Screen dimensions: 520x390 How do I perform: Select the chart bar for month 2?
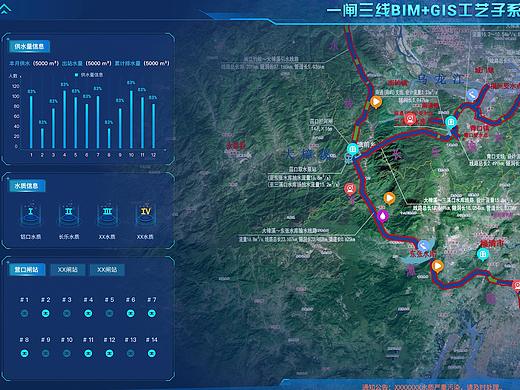(x=42, y=138)
